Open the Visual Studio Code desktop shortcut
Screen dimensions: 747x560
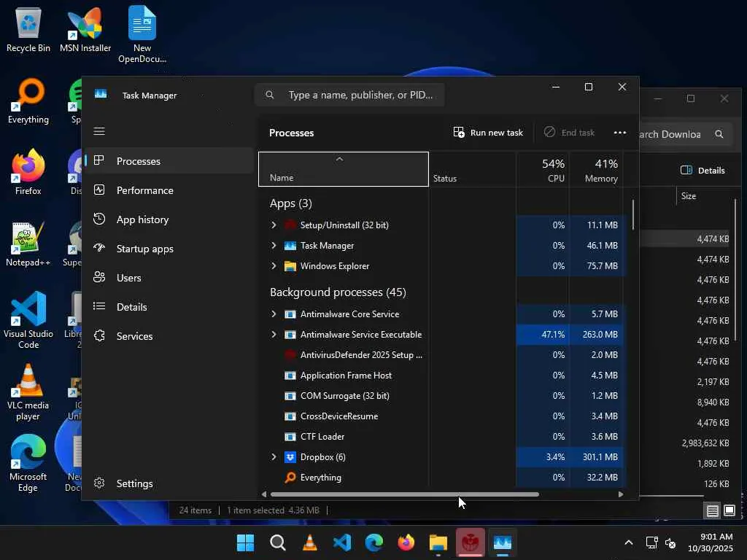point(28,320)
